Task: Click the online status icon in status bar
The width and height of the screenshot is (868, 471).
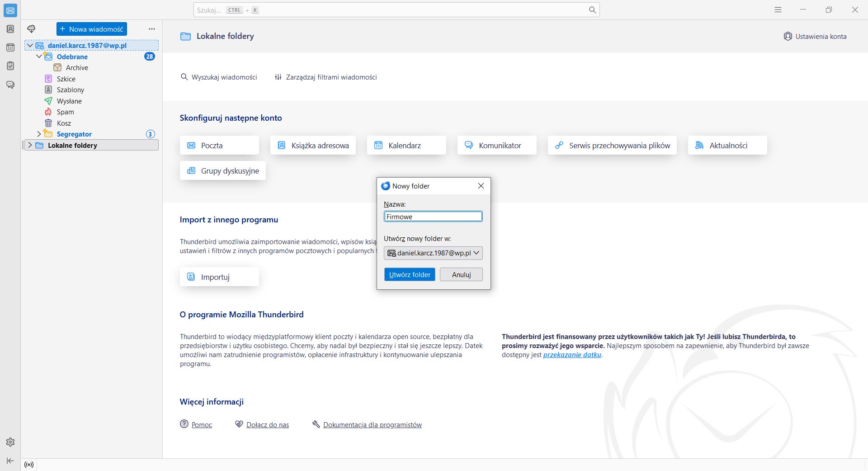Action: click(x=29, y=465)
